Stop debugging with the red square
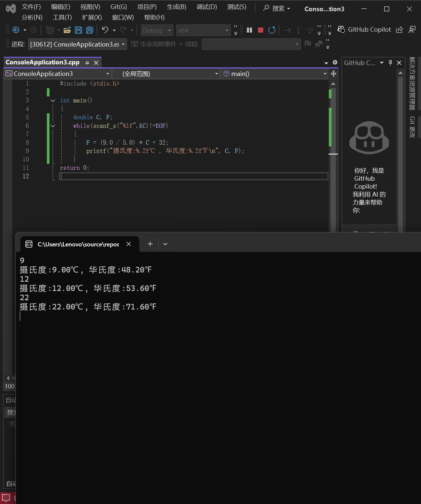The image size is (421, 504). click(x=260, y=30)
